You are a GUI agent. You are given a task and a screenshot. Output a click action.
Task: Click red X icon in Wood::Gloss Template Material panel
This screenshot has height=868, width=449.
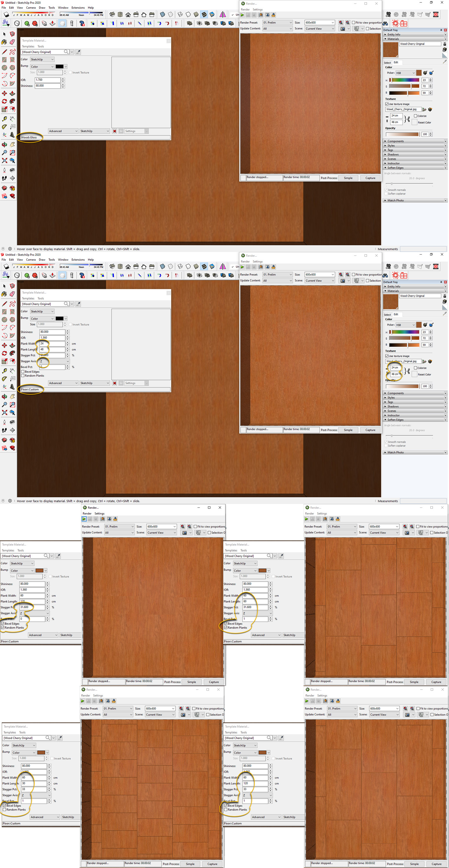pos(115,131)
